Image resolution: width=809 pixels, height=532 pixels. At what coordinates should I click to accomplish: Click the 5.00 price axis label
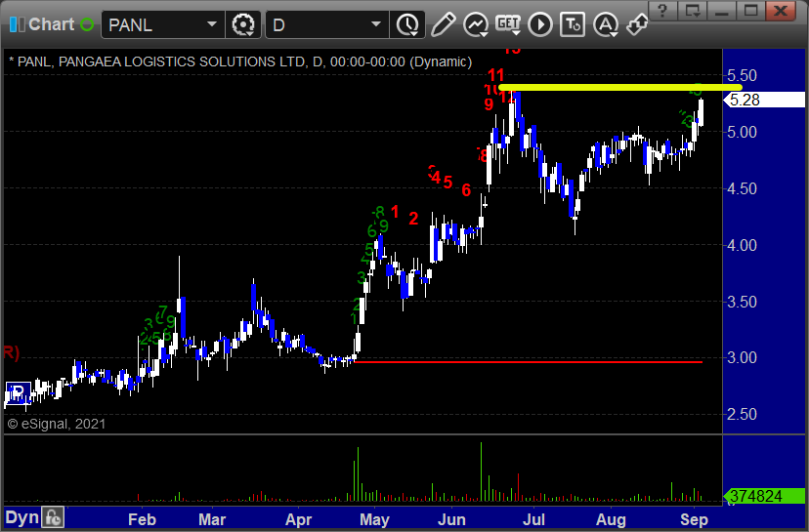[742, 132]
